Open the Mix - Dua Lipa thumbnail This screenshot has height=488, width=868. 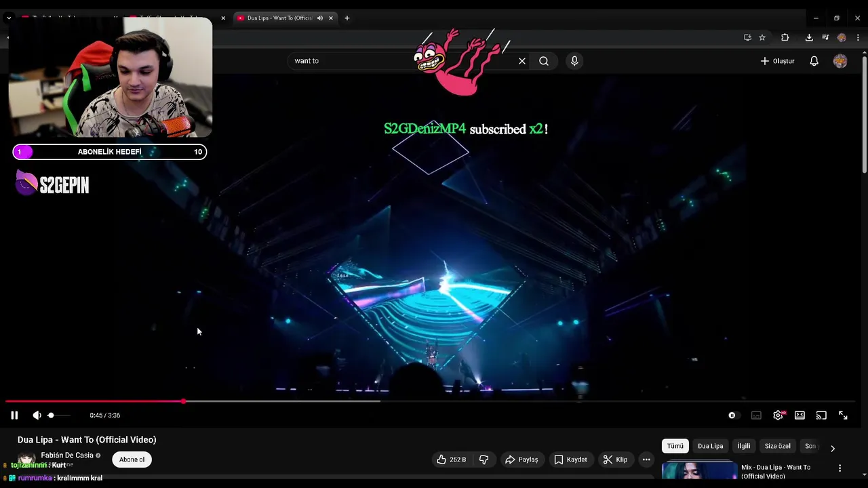(699, 470)
